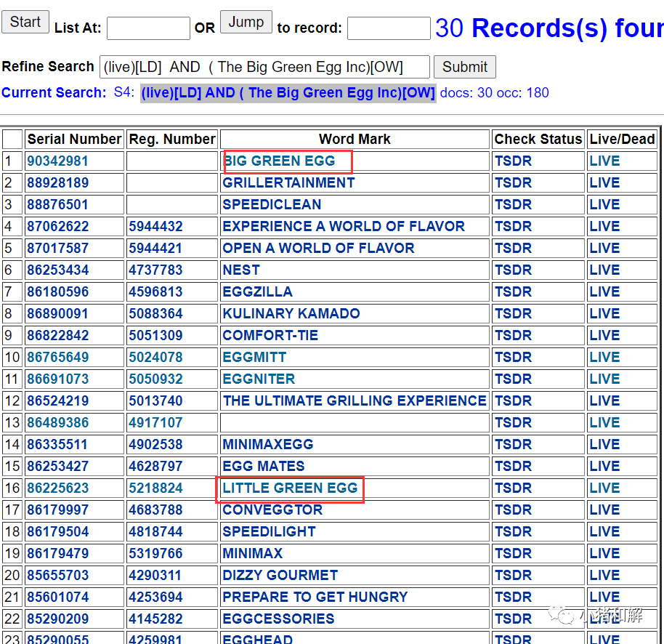Click the Start button
This screenshot has height=644, width=664.
coord(25,22)
